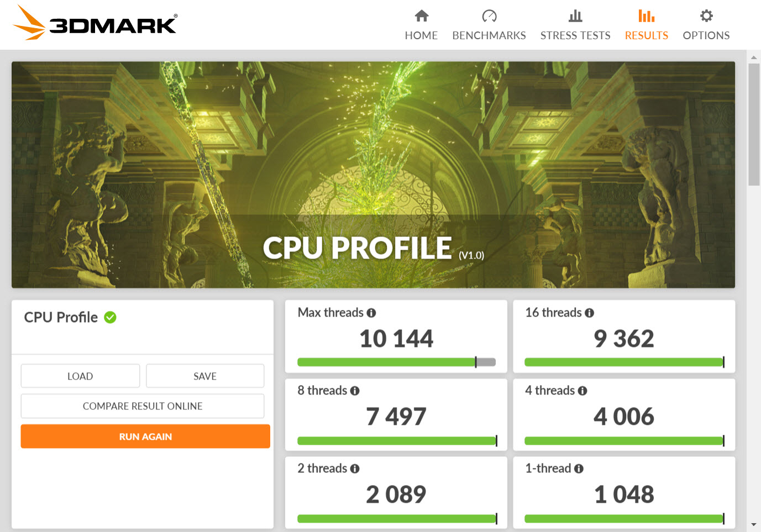Click the 1-thread label
Screen dimensions: 761x532
pos(548,468)
